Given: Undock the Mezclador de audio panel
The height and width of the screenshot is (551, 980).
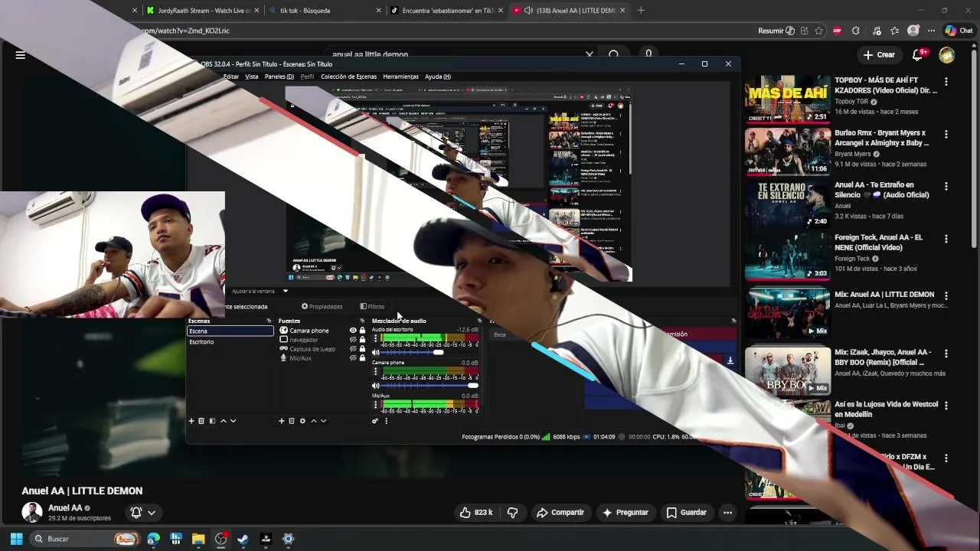Looking at the screenshot, I should pos(479,321).
